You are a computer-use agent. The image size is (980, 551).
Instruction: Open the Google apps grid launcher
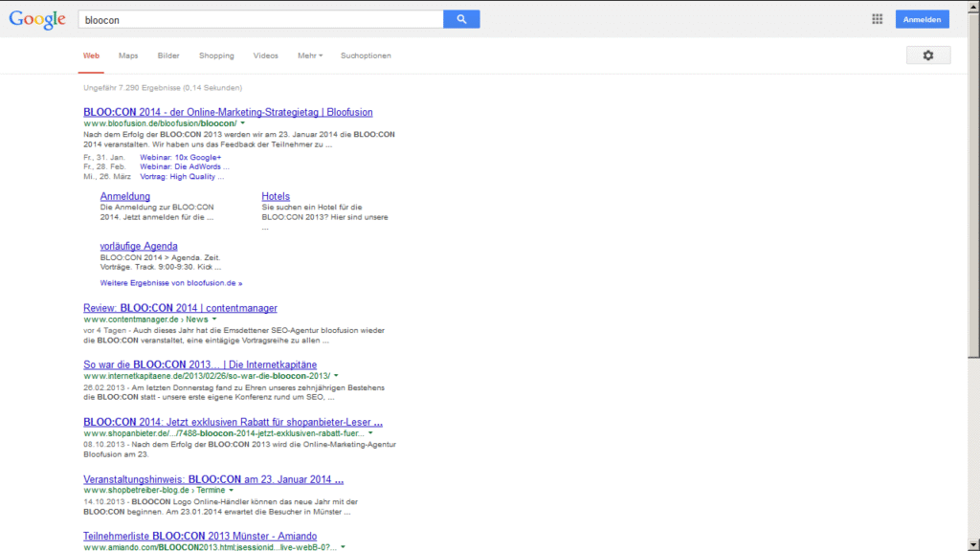876,18
